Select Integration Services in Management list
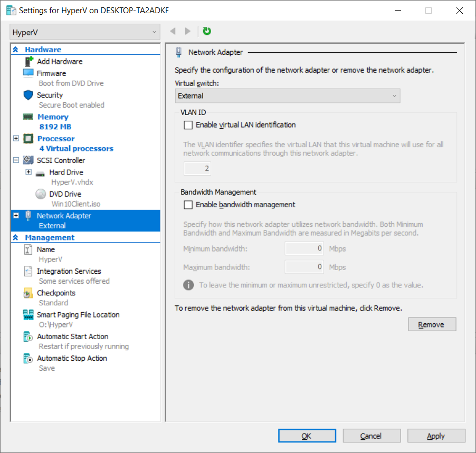The height and width of the screenshot is (453, 476). coord(69,271)
